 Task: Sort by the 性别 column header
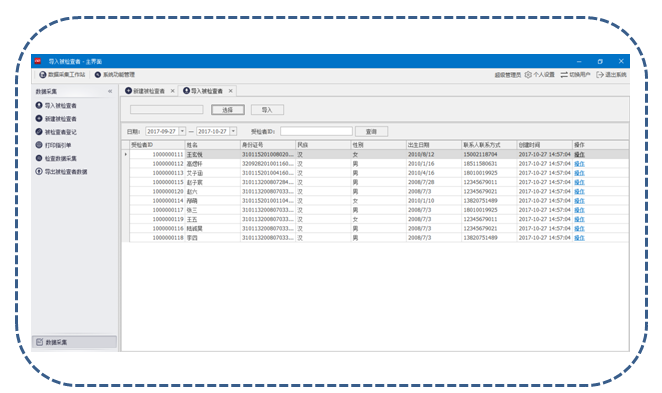click(379, 145)
